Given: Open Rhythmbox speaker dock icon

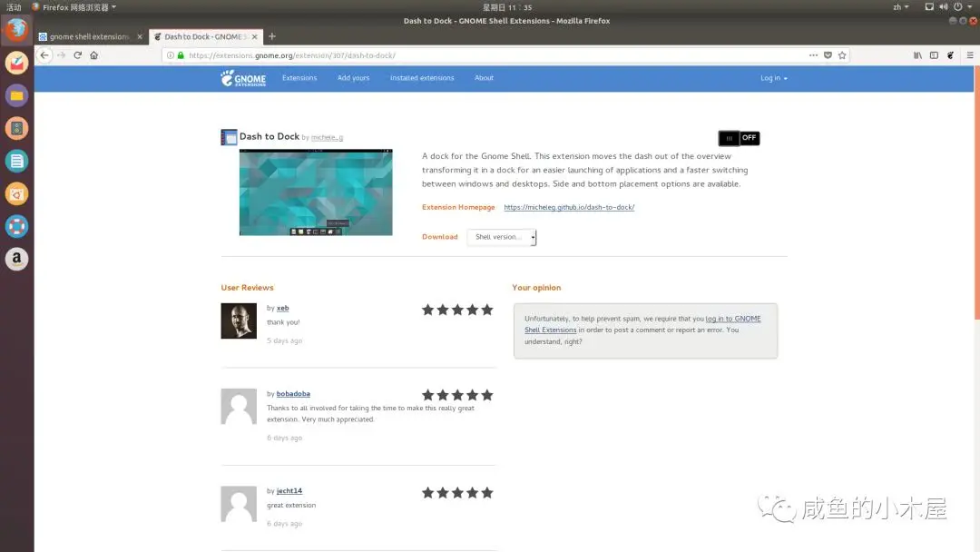Looking at the screenshot, I should (x=17, y=128).
